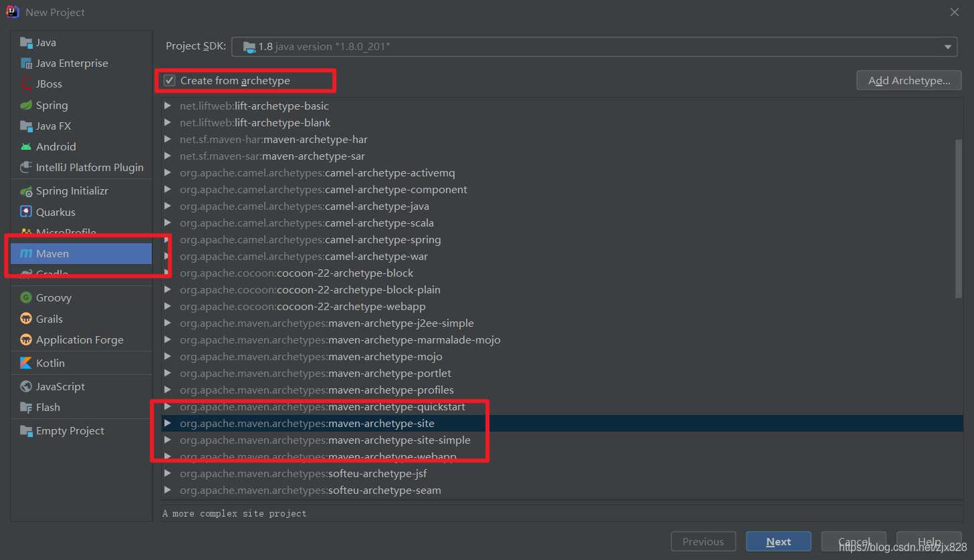Open the Project SDK dropdown arrow

point(947,47)
